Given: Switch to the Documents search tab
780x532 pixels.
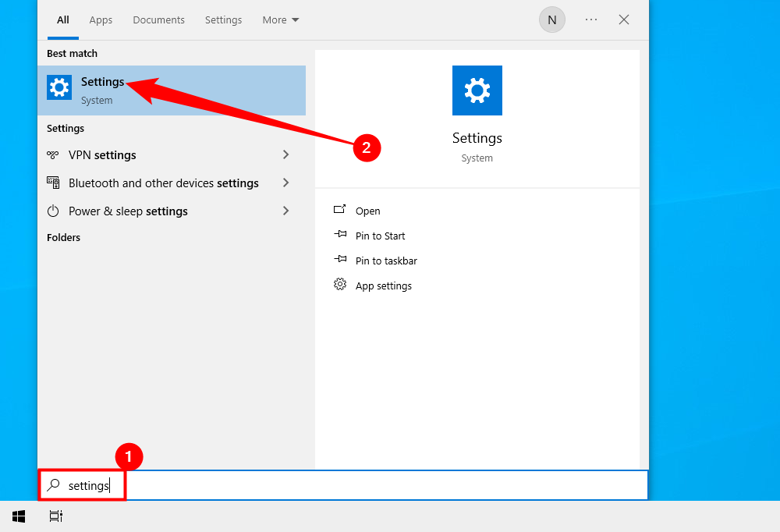Looking at the screenshot, I should [x=158, y=20].
